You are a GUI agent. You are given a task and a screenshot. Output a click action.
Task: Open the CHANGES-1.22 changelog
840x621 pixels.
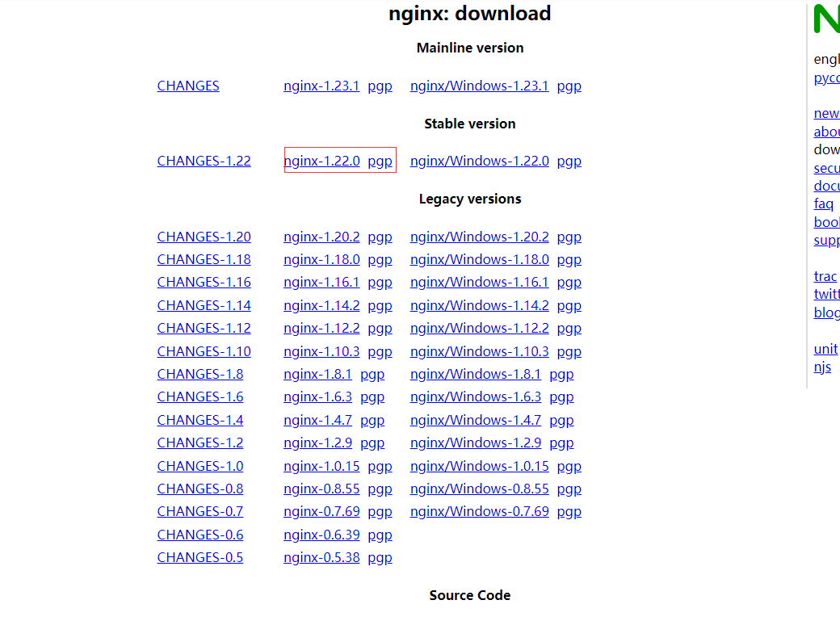coord(204,162)
